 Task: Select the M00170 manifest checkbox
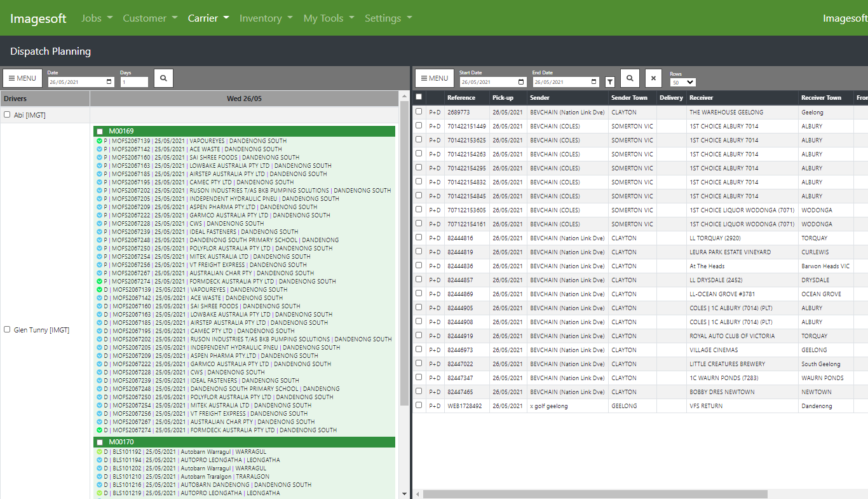coord(100,442)
